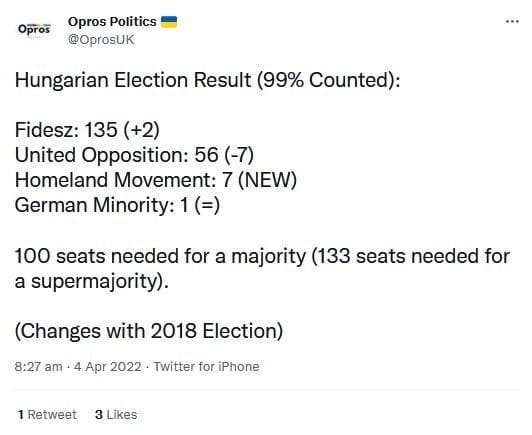Screen dimensions: 532x435
Task: Select the German Minority: 1 line
Action: 117,205
